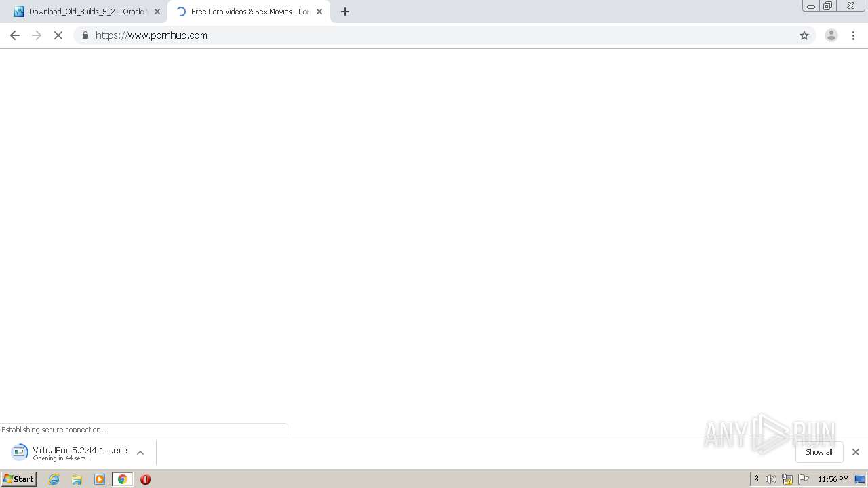
Task: Expand VirtualBox download options chevron
Action: coord(140,453)
